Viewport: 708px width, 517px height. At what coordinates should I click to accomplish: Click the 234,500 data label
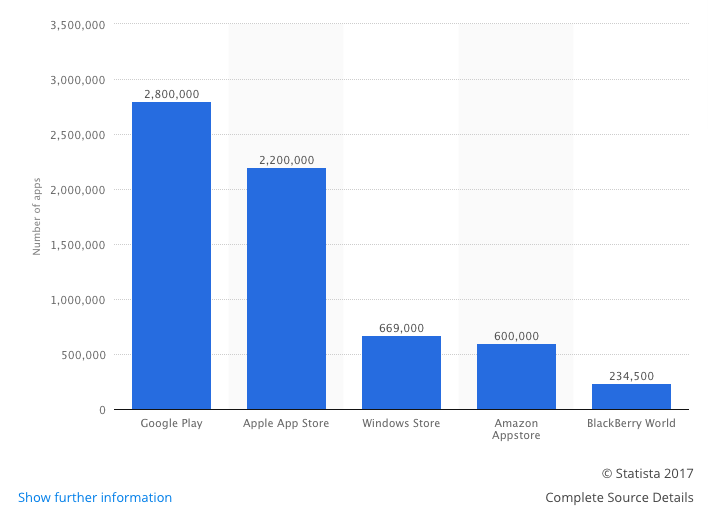(x=631, y=376)
